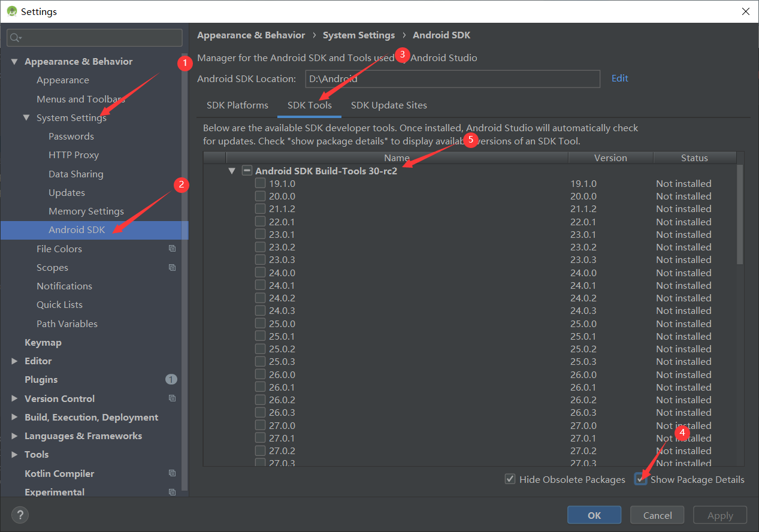Image resolution: width=759 pixels, height=532 pixels.
Task: Click the Apply button
Action: [720, 515]
